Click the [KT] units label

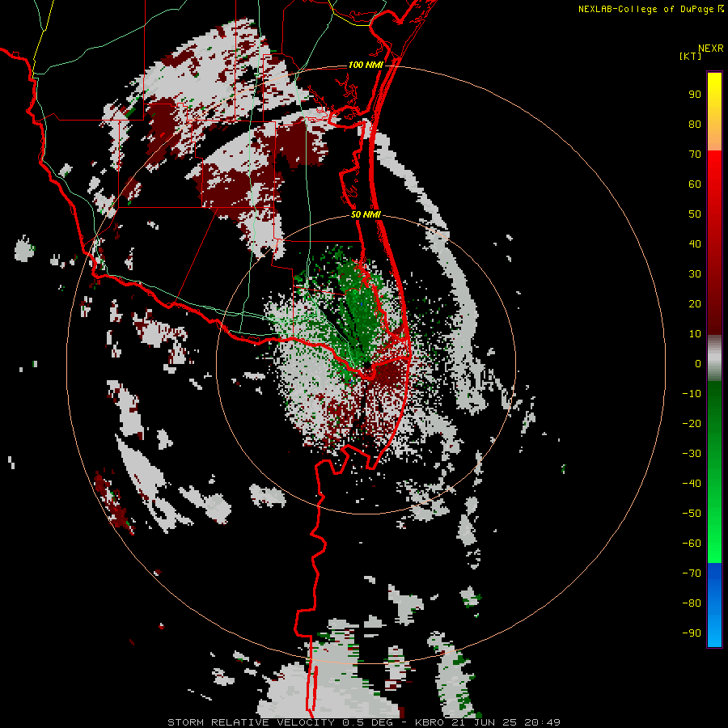pyautogui.click(x=691, y=56)
